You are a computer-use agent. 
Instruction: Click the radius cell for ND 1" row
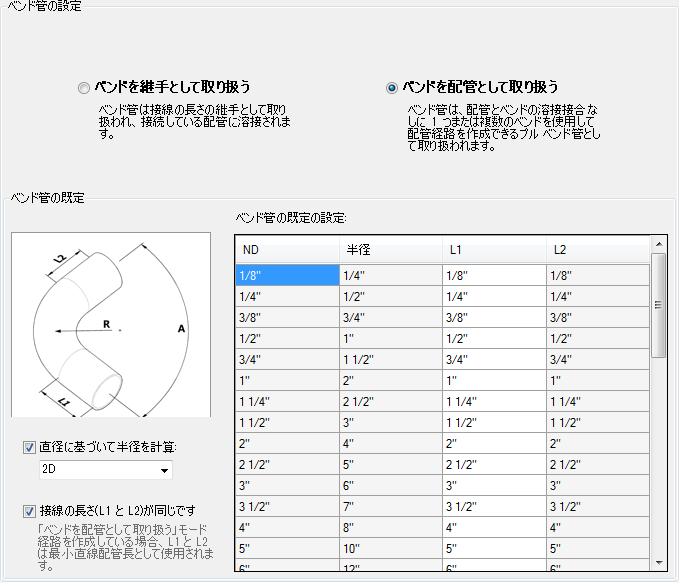[x=391, y=380]
